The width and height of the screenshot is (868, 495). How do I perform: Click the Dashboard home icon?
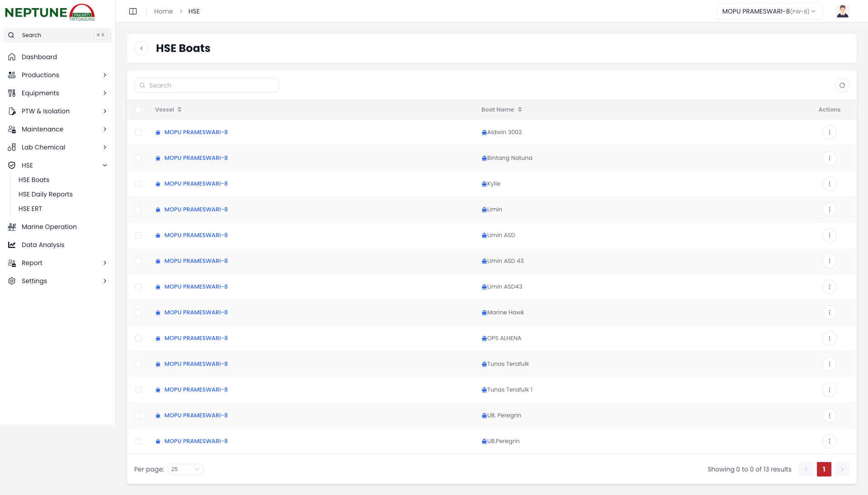pyautogui.click(x=12, y=57)
